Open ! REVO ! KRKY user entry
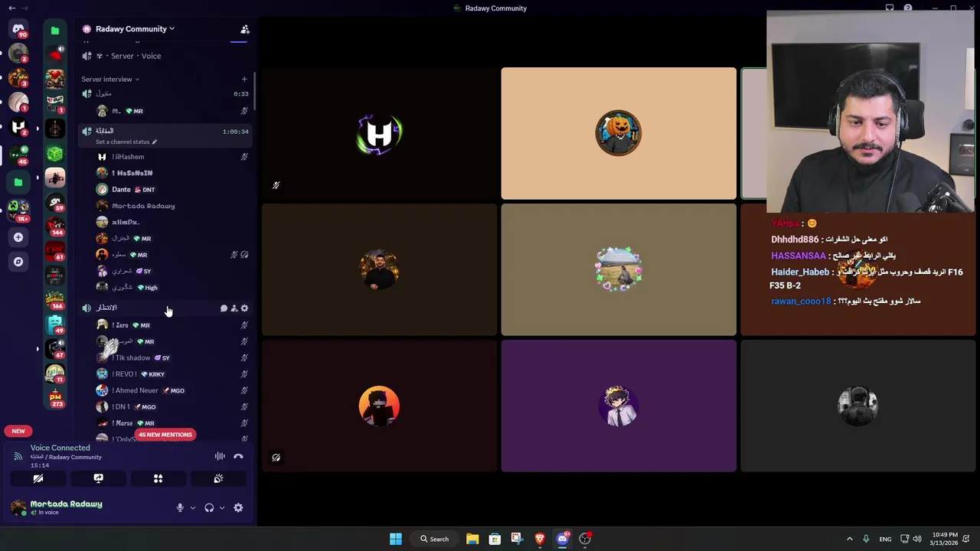Image resolution: width=980 pixels, height=551 pixels. [172, 374]
